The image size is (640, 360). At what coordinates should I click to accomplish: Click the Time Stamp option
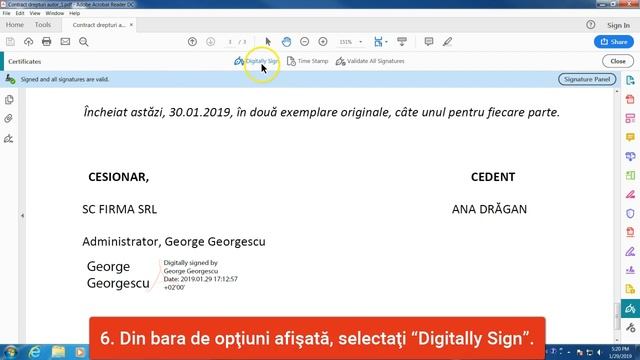308,61
